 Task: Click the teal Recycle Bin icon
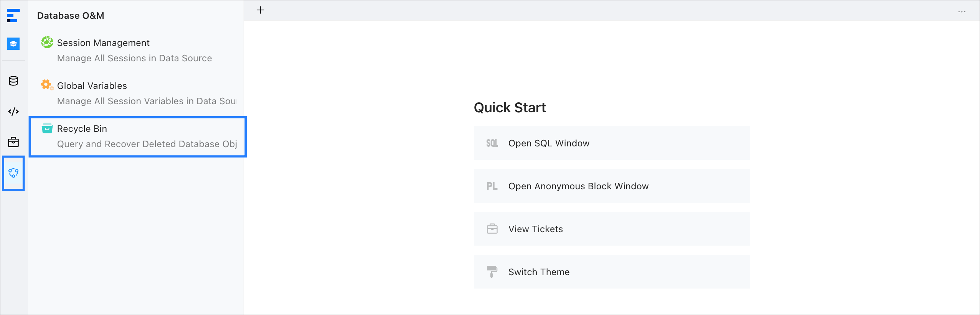pyautogui.click(x=47, y=128)
